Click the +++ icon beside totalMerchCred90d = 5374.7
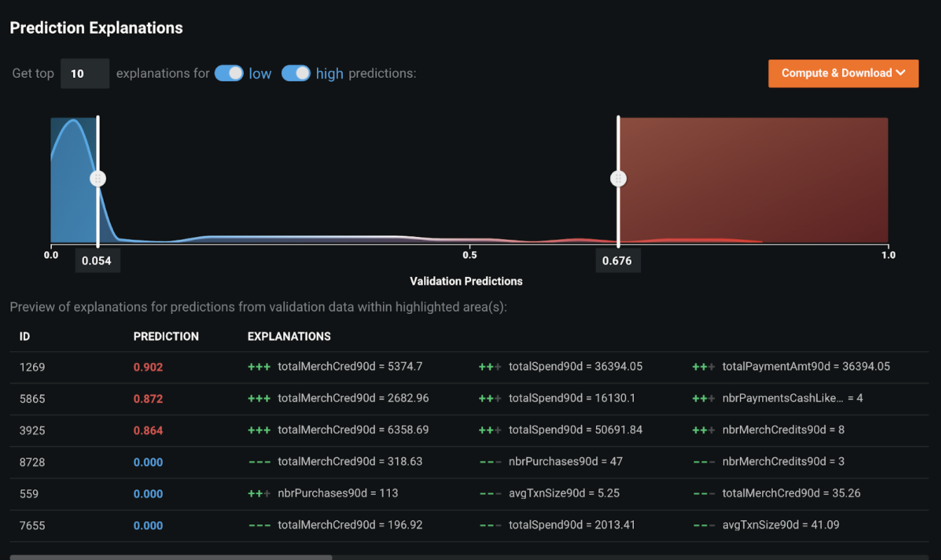 pyautogui.click(x=259, y=367)
